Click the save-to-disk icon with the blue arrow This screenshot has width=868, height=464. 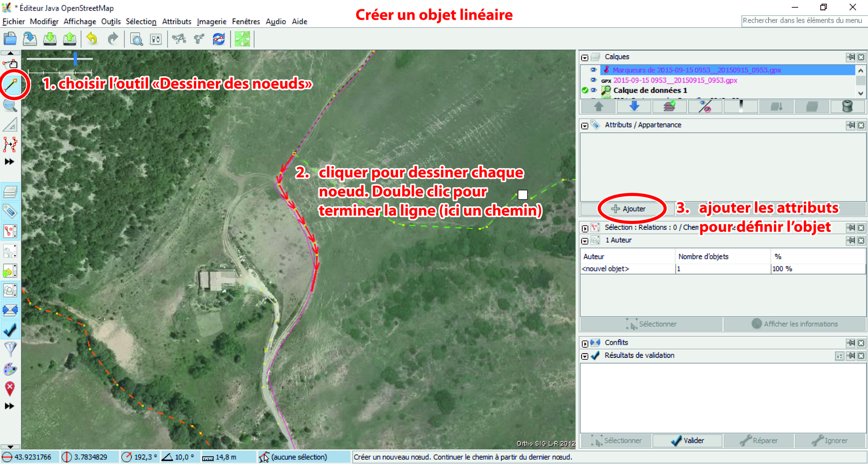coord(30,39)
